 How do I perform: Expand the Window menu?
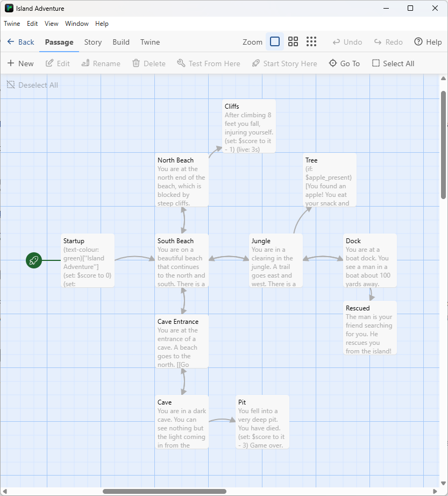click(x=77, y=24)
